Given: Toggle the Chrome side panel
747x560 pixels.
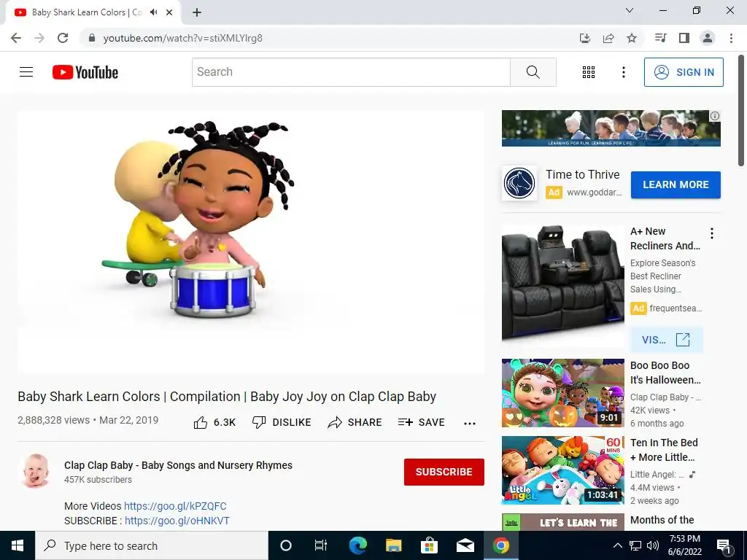Looking at the screenshot, I should 684,38.
